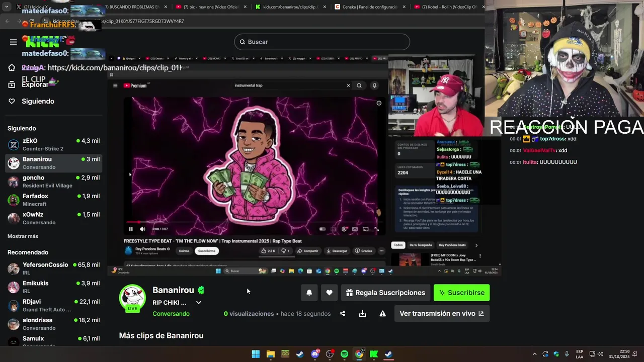The image size is (644, 362).
Task: Open Emikukis in recommended channels
Action: (53, 287)
